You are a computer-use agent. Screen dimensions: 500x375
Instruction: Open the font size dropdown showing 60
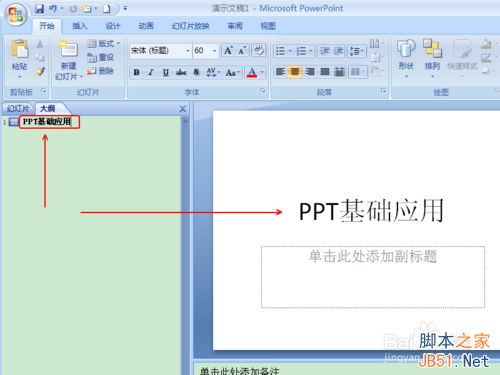pos(215,51)
